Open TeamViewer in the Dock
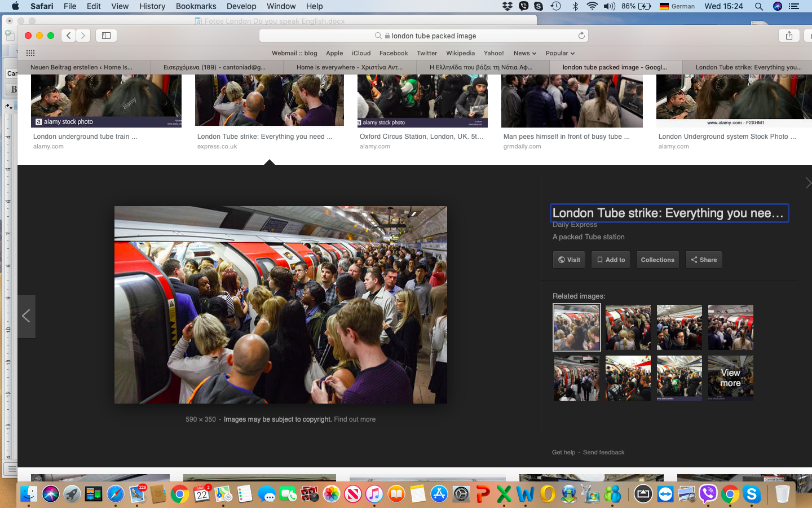This screenshot has width=812, height=508. pos(665,494)
